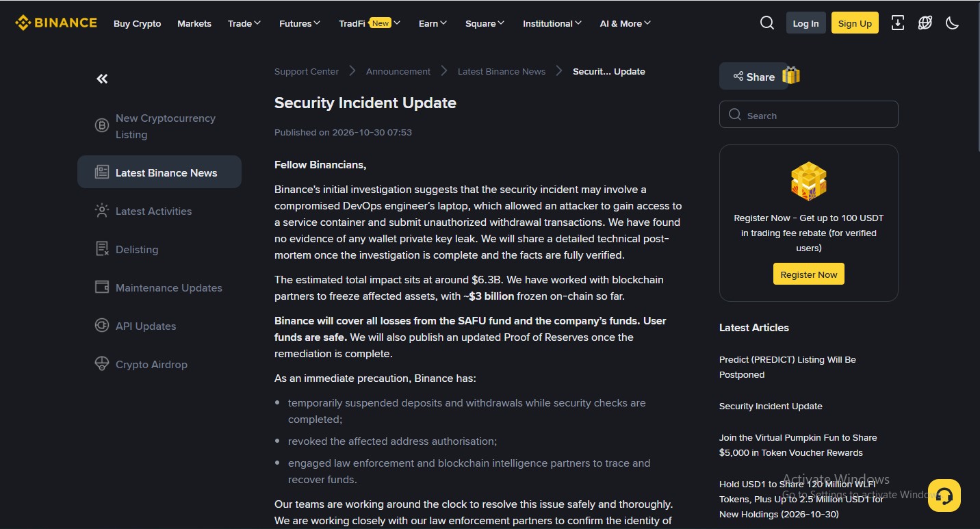Click the gift box icon beside Share

pyautogui.click(x=791, y=75)
